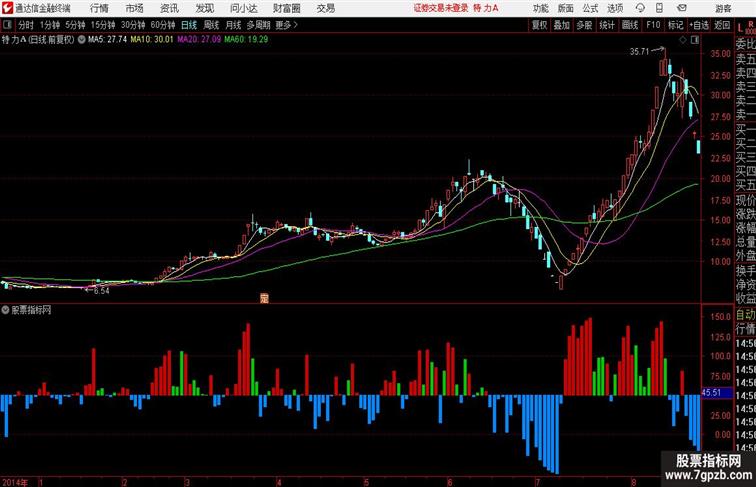Click the MA20: 27.09 label
The image size is (756, 487).
(199, 40)
